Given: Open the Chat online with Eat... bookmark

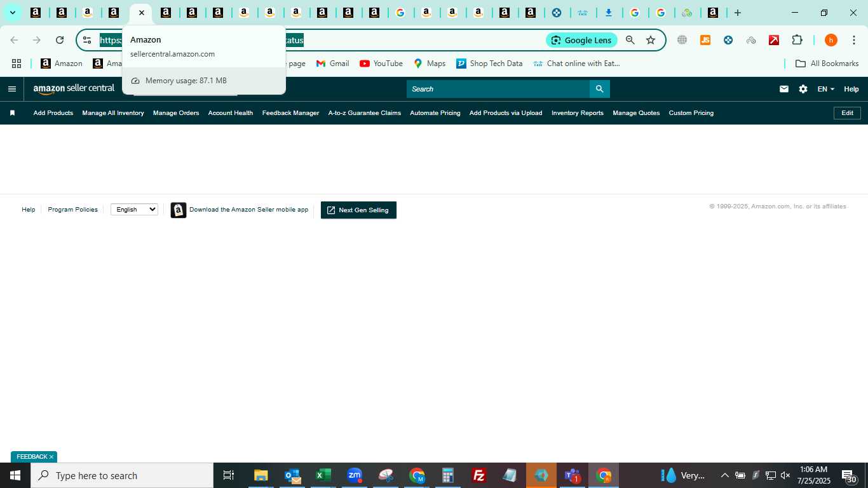Looking at the screenshot, I should (576, 64).
